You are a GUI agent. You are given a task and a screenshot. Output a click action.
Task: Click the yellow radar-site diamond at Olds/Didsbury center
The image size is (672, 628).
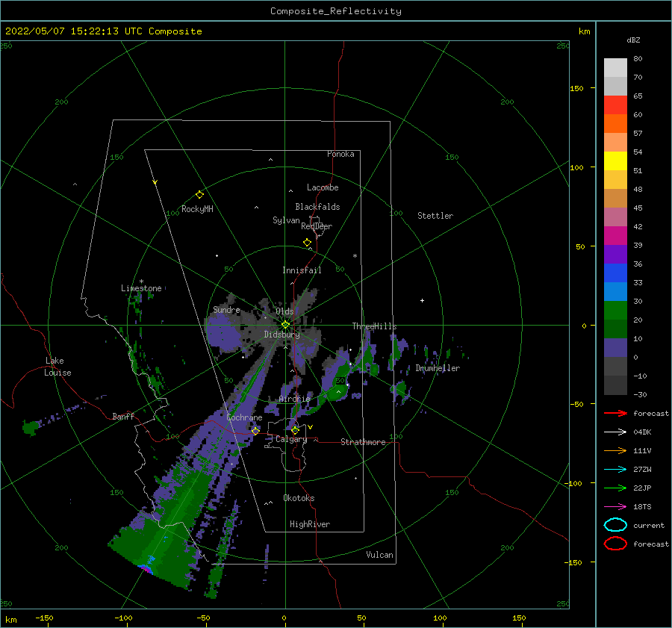[285, 325]
